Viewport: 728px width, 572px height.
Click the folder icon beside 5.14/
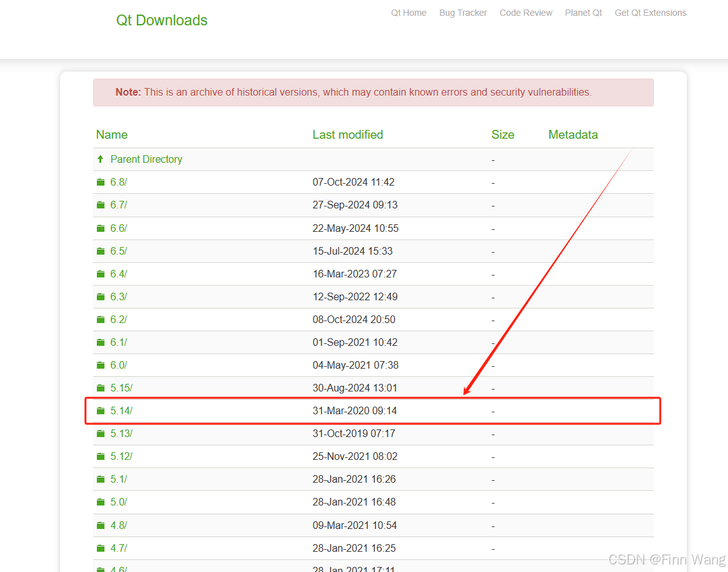pyautogui.click(x=101, y=410)
